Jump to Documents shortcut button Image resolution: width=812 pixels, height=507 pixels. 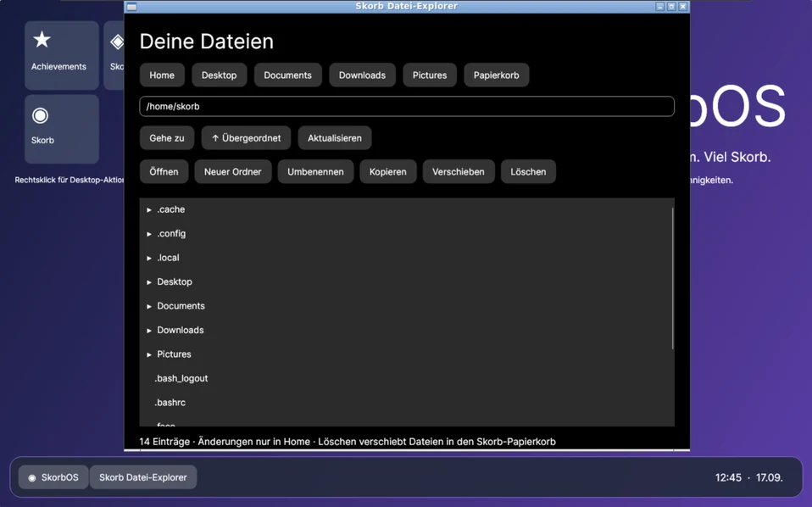287,75
